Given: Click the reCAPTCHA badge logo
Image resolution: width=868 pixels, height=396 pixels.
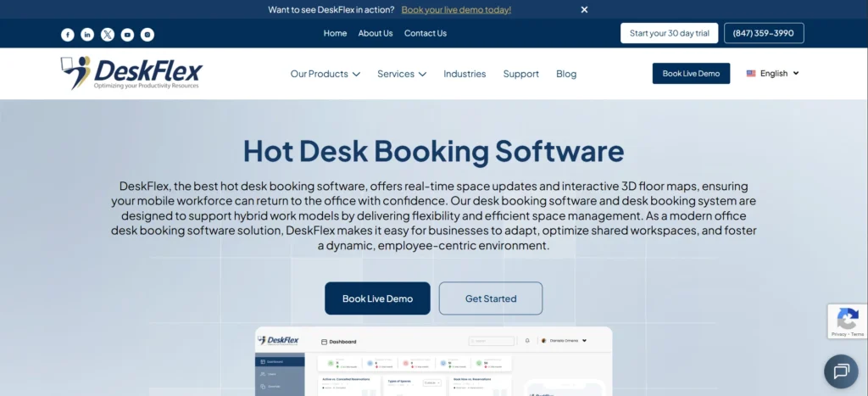Looking at the screenshot, I should point(848,319).
